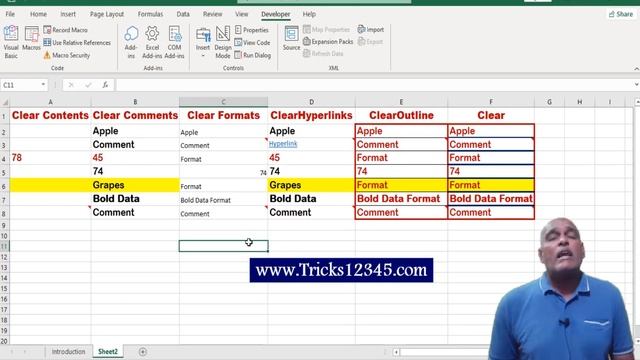
Task: Open Excel Add-ins dialog
Action: tap(152, 42)
